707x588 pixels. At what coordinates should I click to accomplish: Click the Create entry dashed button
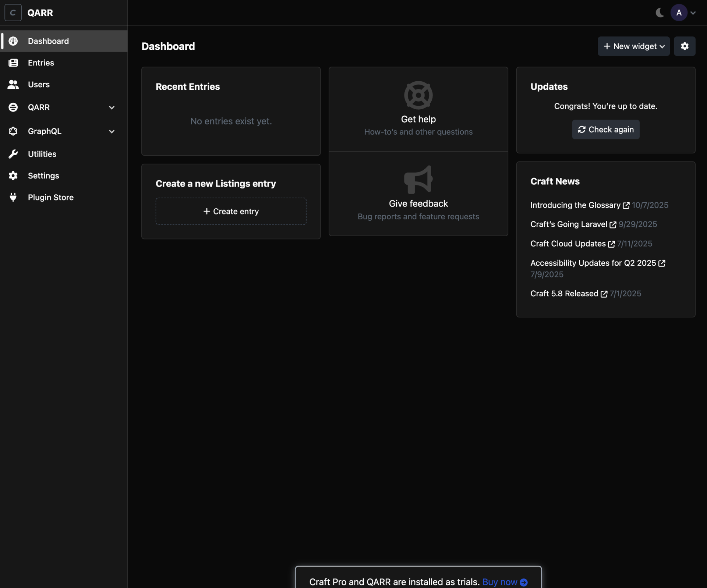click(231, 212)
